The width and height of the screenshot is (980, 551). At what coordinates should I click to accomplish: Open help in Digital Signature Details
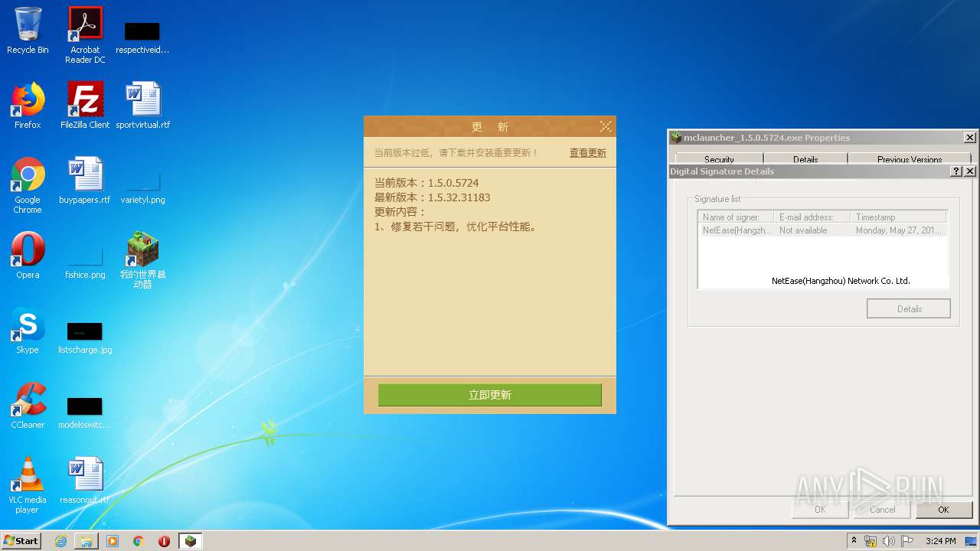[x=956, y=171]
